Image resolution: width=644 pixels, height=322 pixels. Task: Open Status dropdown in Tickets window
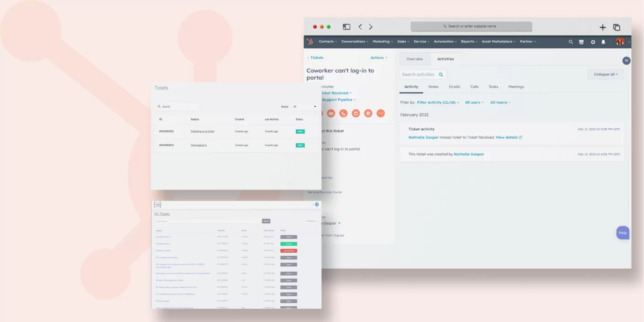coord(304,106)
